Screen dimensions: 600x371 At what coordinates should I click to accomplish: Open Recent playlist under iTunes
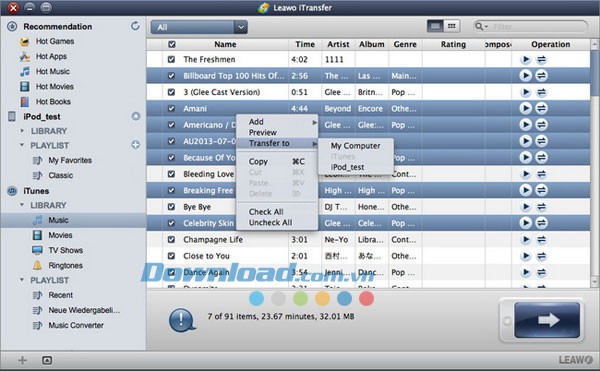tap(60, 295)
